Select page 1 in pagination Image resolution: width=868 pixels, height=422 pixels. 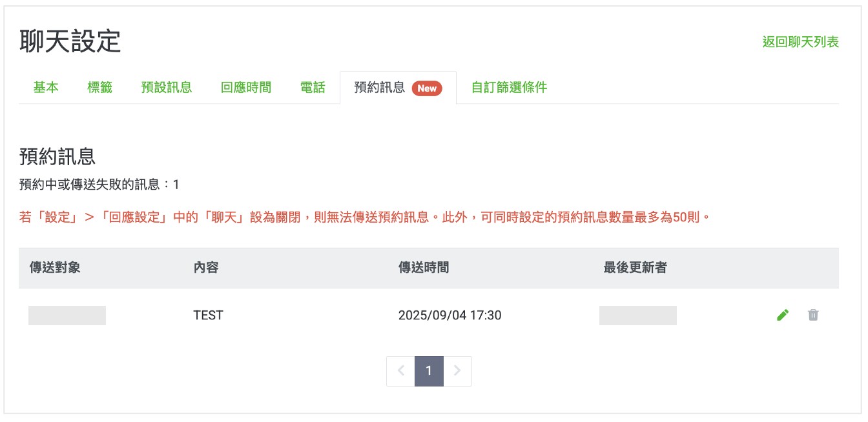tap(429, 371)
